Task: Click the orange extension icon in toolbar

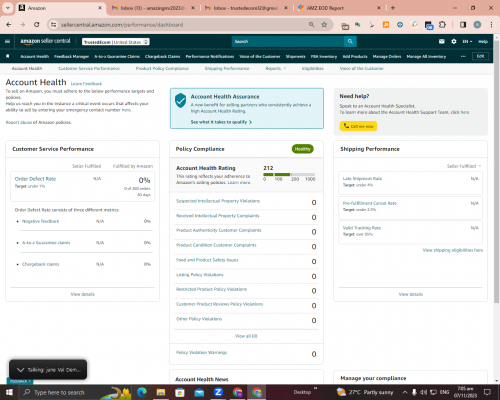Action: tap(386, 25)
